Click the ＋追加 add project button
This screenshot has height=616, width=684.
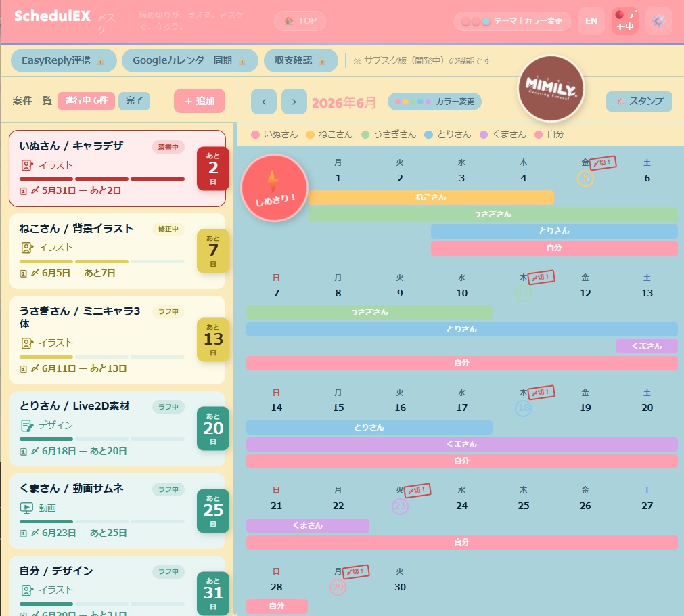(200, 101)
